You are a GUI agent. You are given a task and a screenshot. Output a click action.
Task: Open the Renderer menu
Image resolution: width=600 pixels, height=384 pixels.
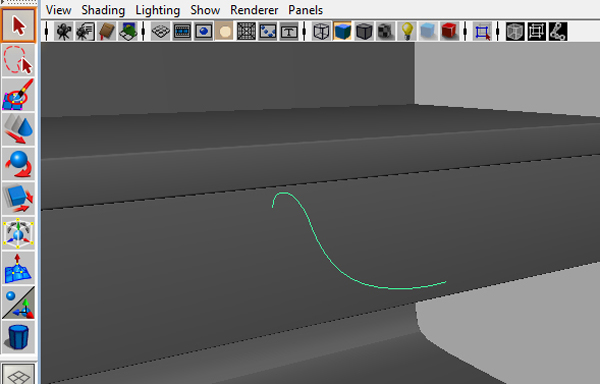coord(254,10)
